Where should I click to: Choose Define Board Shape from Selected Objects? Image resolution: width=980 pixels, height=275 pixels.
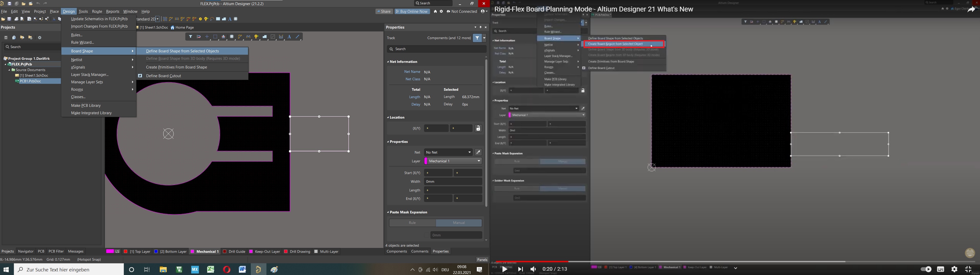(x=192, y=51)
